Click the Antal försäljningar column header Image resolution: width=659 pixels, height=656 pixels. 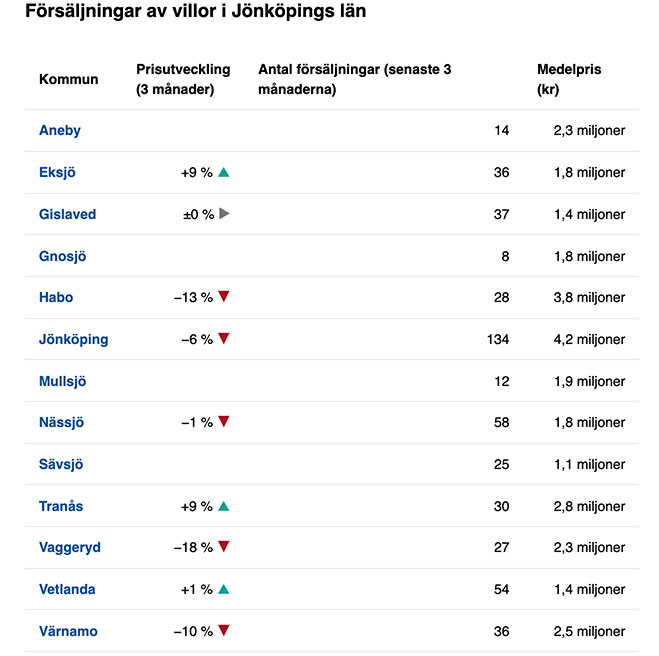[355, 79]
